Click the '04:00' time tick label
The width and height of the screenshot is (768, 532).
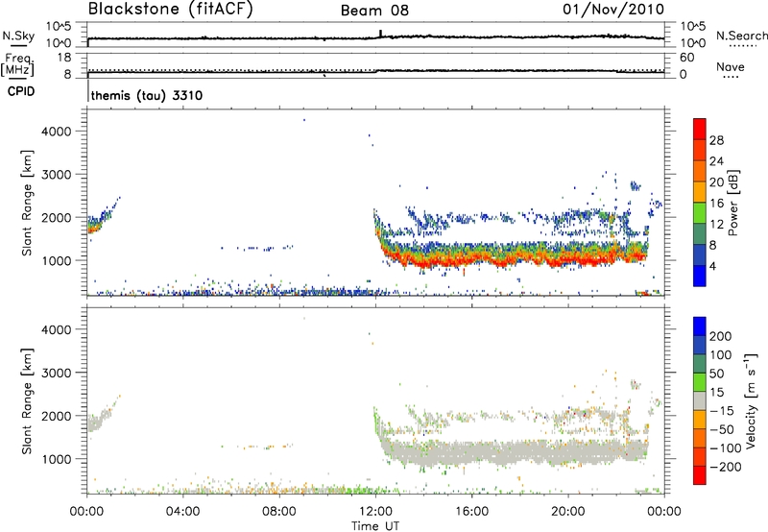tap(182, 512)
